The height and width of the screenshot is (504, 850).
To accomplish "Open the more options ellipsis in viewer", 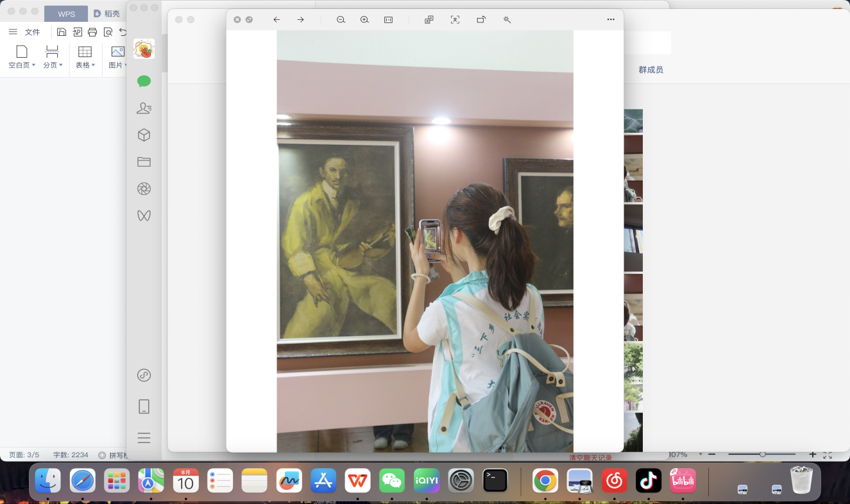I will coord(611,20).
